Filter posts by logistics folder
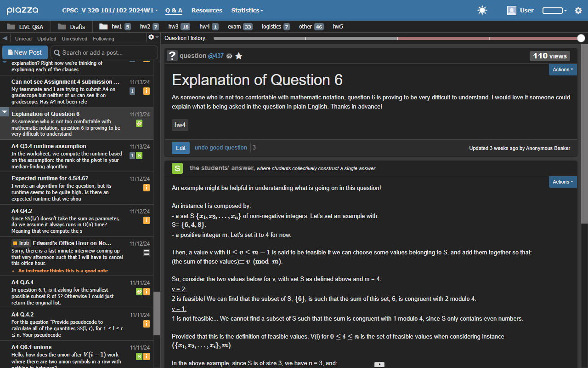Viewport: 588px width, 368px height. (x=276, y=27)
